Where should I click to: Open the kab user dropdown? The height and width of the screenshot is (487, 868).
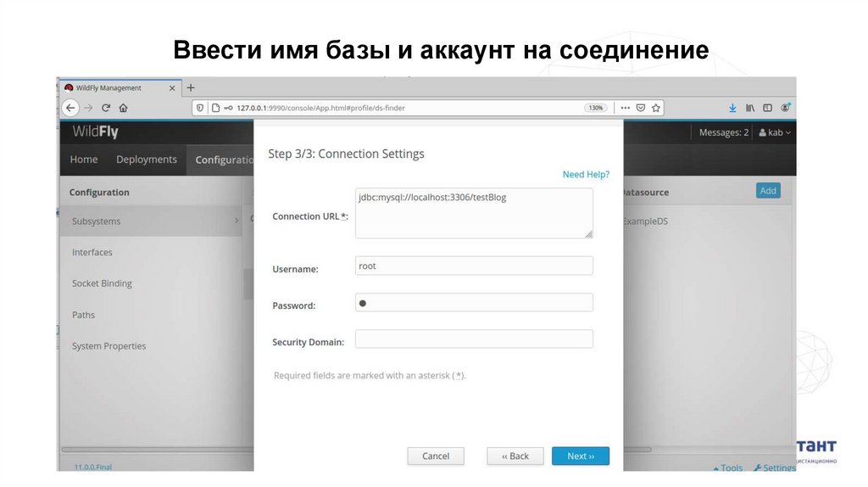point(775,132)
